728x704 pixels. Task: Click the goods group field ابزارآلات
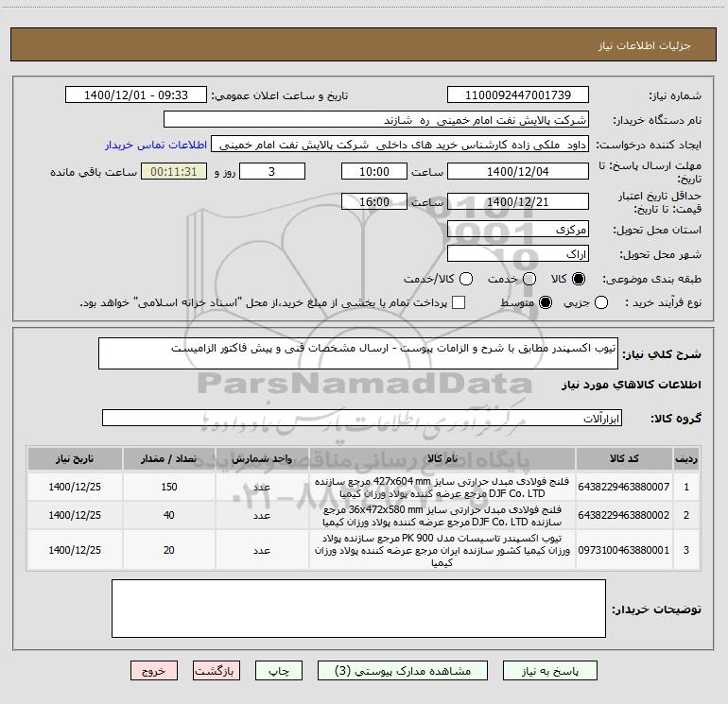click(x=362, y=418)
